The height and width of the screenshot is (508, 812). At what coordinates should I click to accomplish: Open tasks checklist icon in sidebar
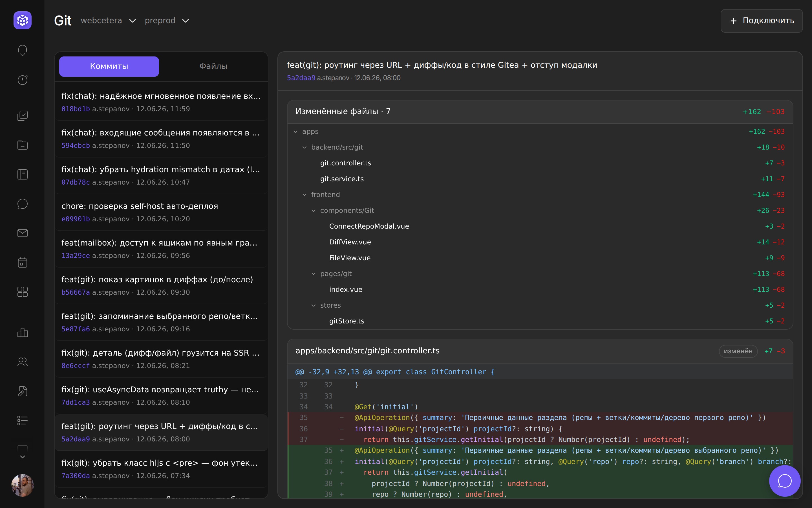click(x=23, y=116)
